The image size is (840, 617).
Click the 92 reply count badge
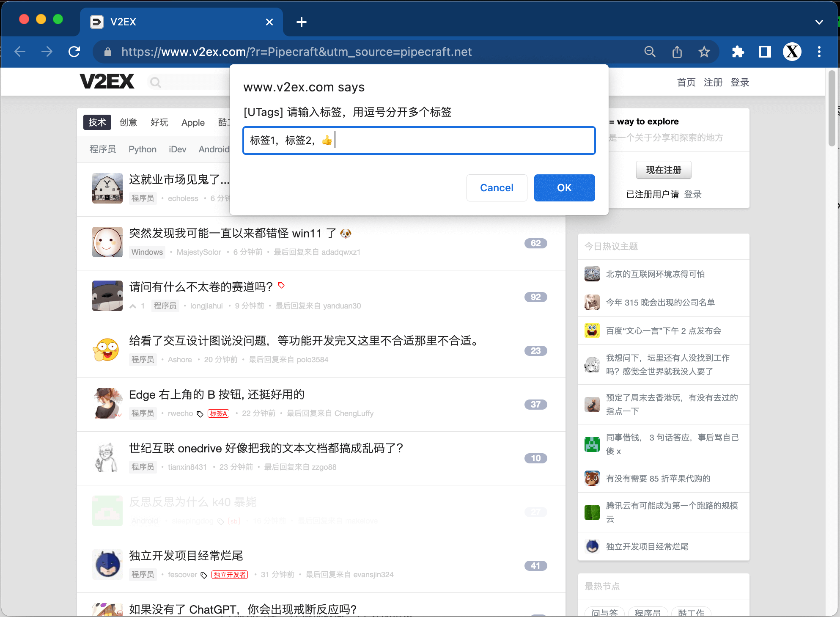point(536,297)
